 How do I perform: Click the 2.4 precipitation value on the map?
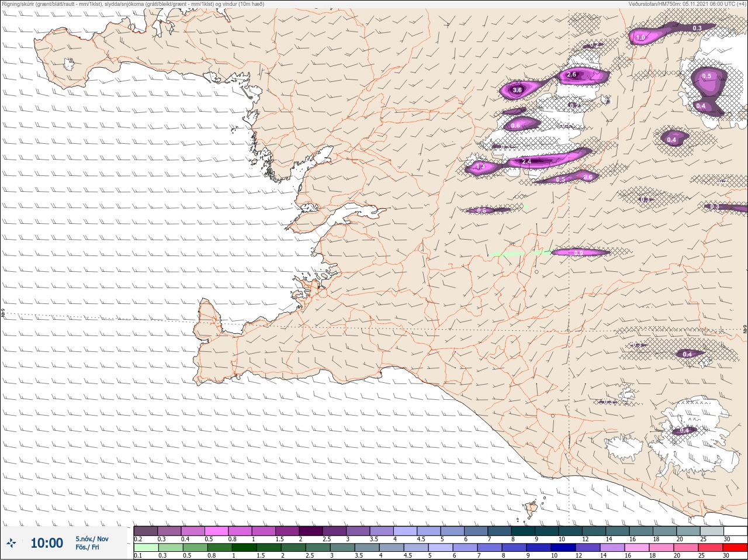527,161
